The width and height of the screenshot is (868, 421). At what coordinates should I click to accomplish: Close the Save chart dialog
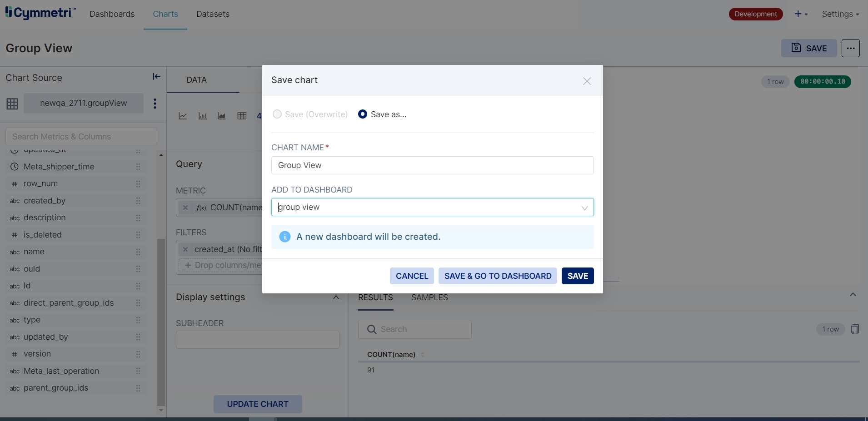587,81
